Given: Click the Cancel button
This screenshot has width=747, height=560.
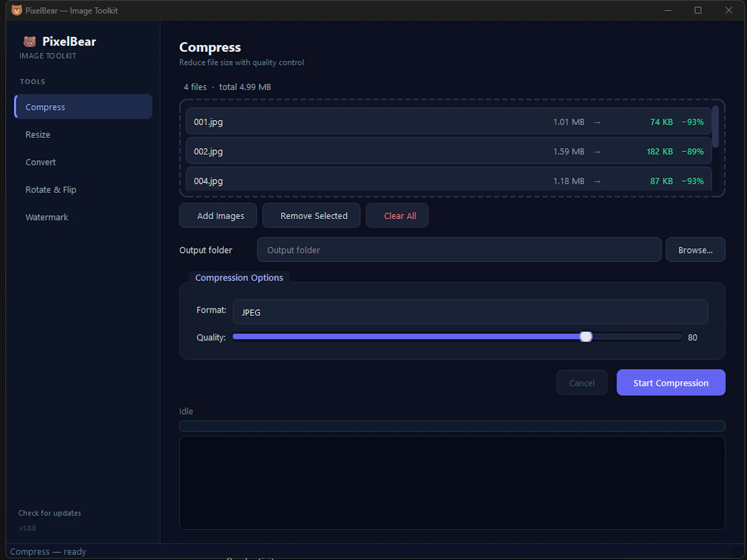Looking at the screenshot, I should click(581, 383).
